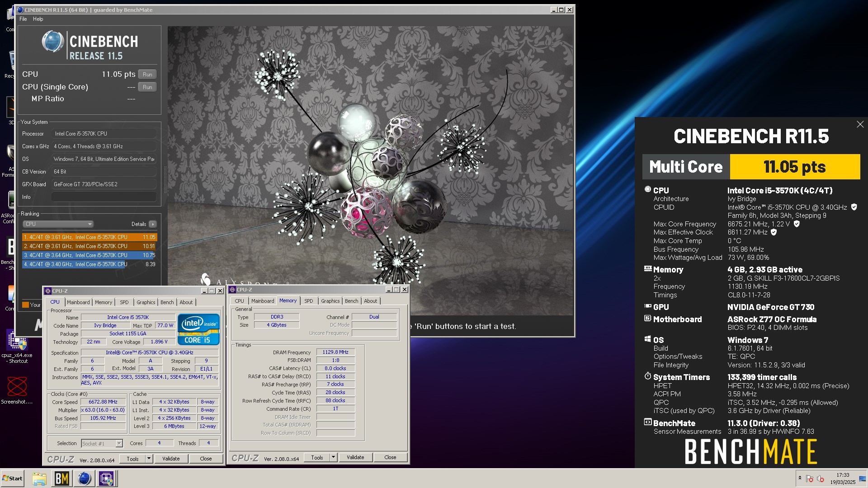Select ranking entry 4 scoring 8.39
The width and height of the screenshot is (868, 488).
pos(90,264)
